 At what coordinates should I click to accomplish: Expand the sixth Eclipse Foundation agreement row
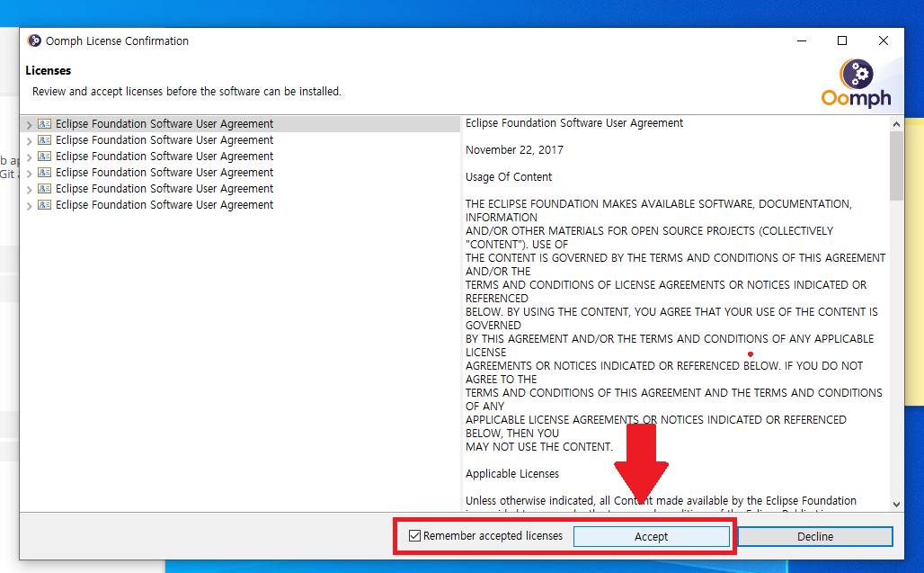[29, 206]
